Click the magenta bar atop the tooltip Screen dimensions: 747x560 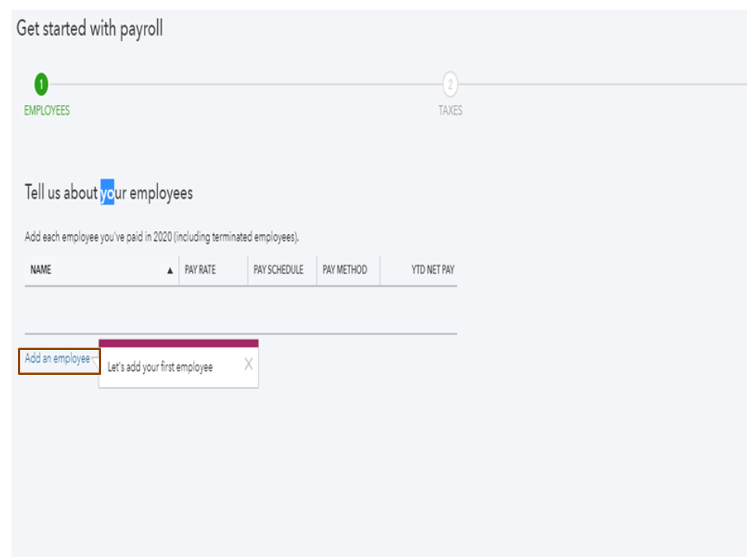pyautogui.click(x=178, y=343)
